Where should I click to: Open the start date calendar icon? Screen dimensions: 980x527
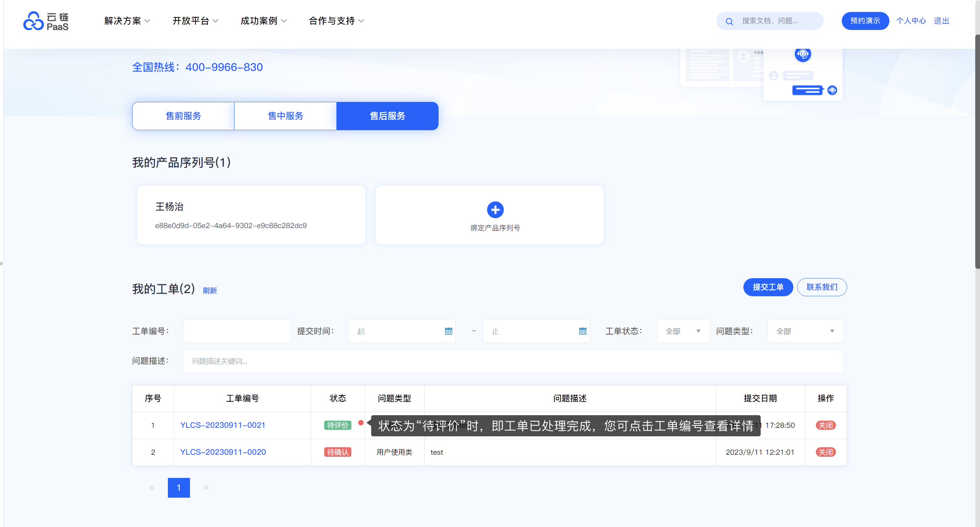[448, 331]
